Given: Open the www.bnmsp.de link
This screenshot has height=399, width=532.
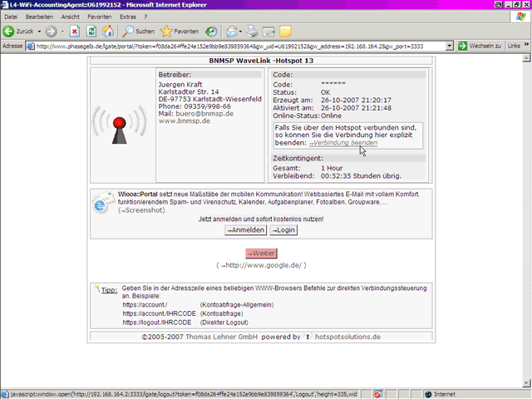Looking at the screenshot, I should click(185, 121).
